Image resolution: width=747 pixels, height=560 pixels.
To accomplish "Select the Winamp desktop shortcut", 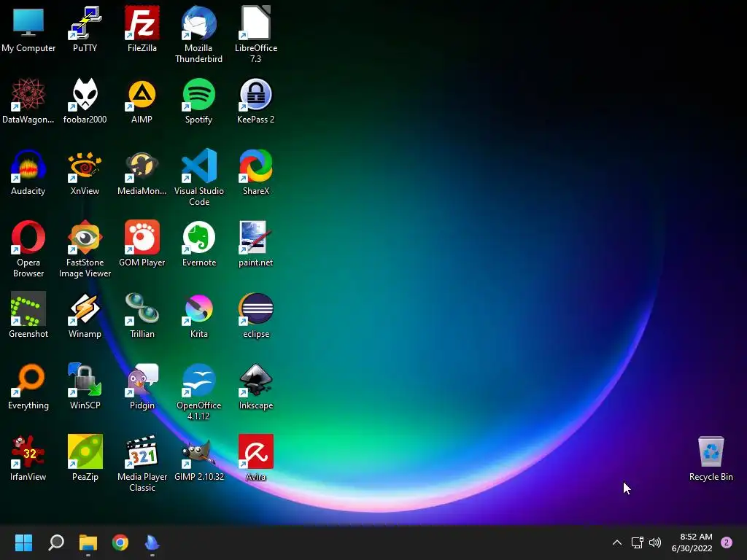I will pyautogui.click(x=85, y=315).
